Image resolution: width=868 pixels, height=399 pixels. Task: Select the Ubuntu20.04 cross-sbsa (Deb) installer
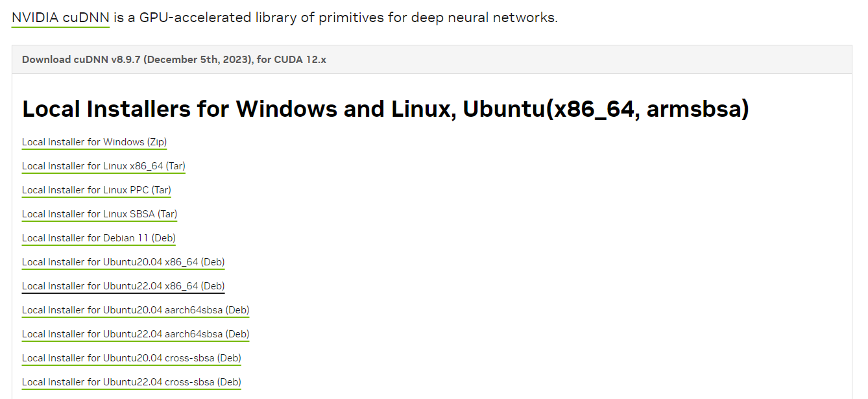point(131,358)
